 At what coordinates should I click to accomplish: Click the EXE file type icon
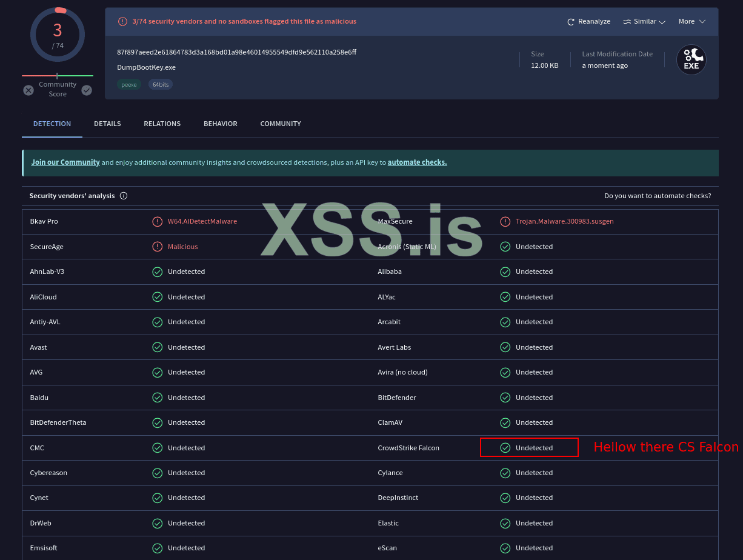691,60
